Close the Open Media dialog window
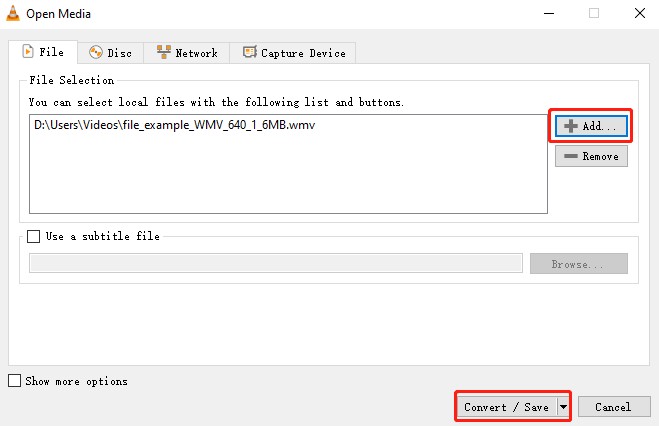Screen dimensions: 659x426 635,13
